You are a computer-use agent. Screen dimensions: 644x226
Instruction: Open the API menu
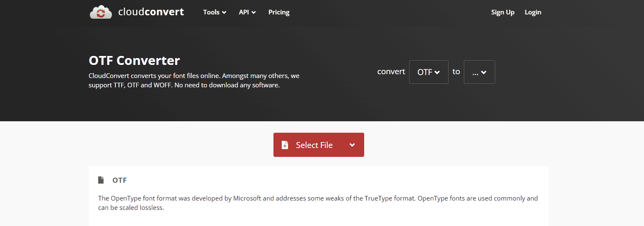click(x=247, y=12)
